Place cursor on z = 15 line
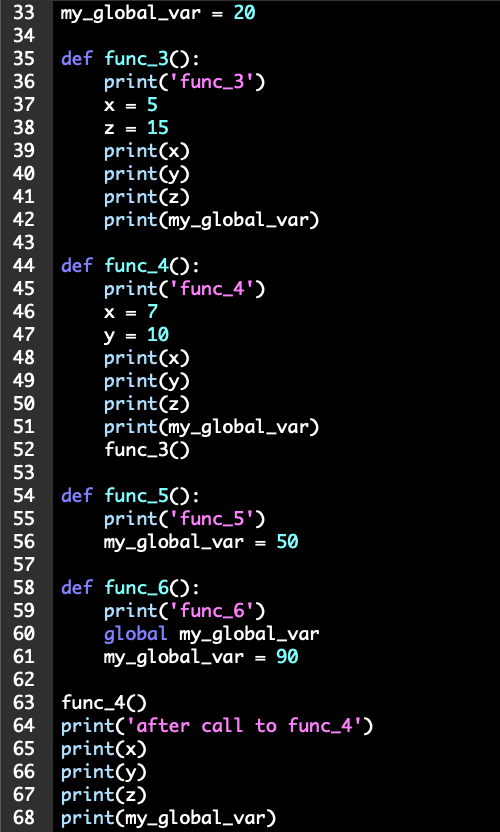The height and width of the screenshot is (832, 500). (x=136, y=127)
